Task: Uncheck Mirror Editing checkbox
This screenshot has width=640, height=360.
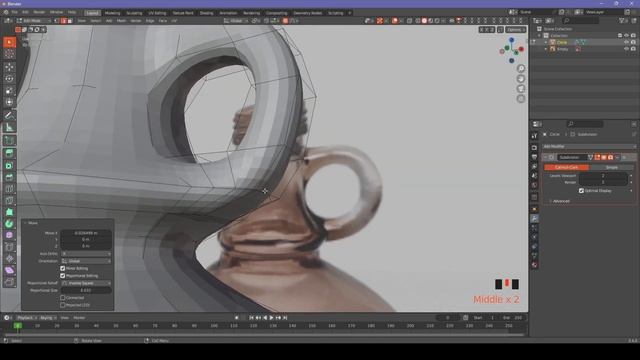Action: click(x=63, y=268)
